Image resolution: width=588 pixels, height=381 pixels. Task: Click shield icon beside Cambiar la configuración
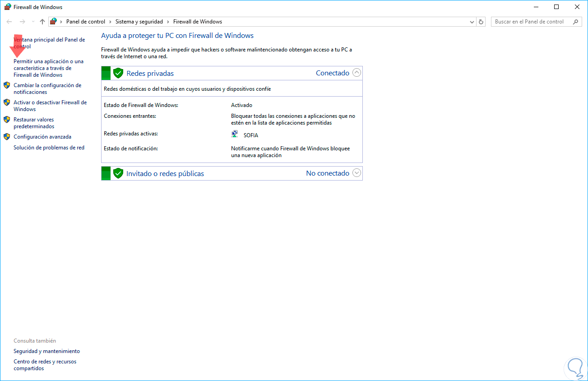7,85
